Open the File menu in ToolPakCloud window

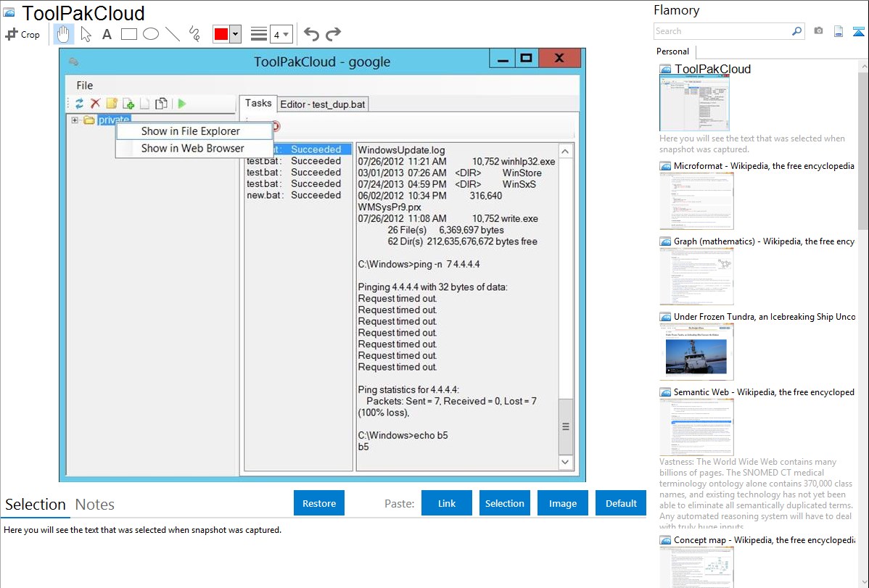[85, 86]
